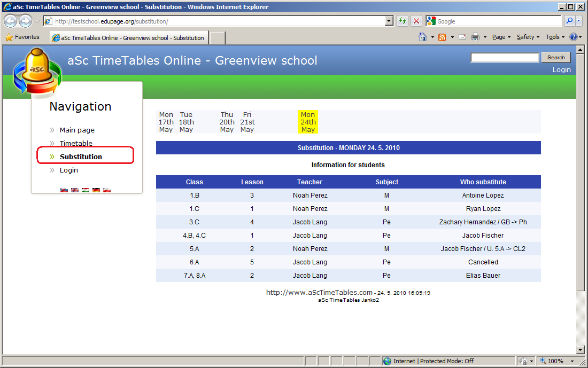Click the site search input field
The image size is (588, 368).
(505, 57)
